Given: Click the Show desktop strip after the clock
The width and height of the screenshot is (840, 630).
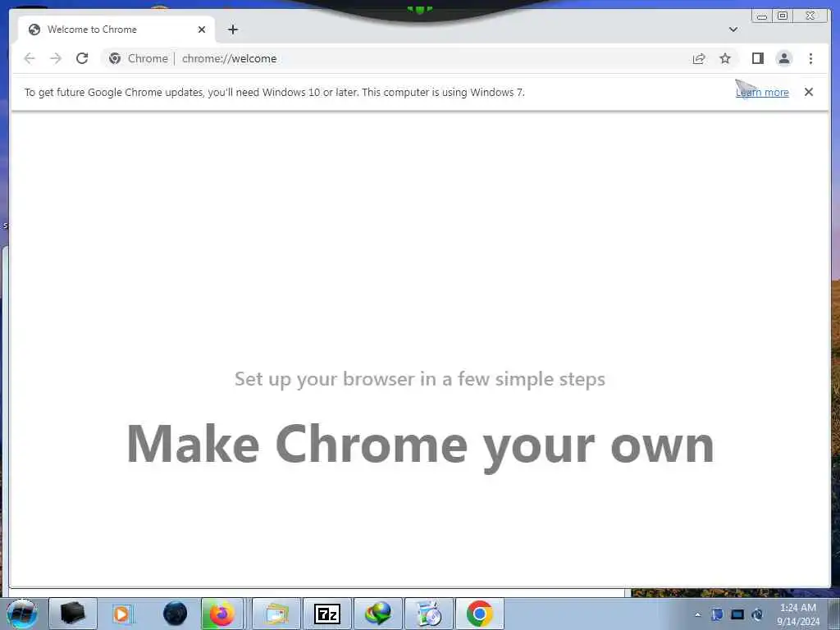Looking at the screenshot, I should [x=834, y=614].
